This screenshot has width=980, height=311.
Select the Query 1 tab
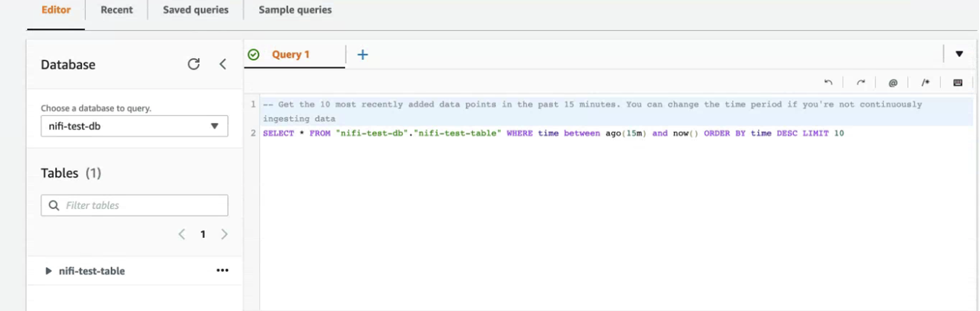pos(291,55)
